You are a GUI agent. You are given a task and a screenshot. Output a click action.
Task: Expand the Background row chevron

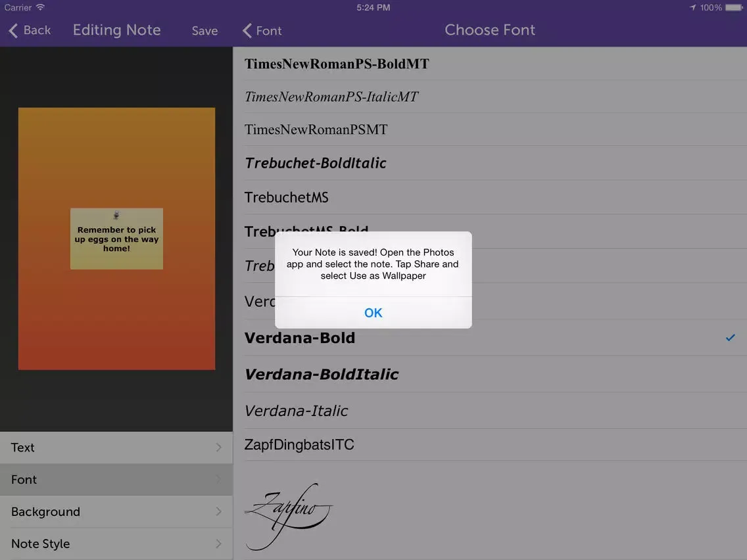[x=219, y=511]
